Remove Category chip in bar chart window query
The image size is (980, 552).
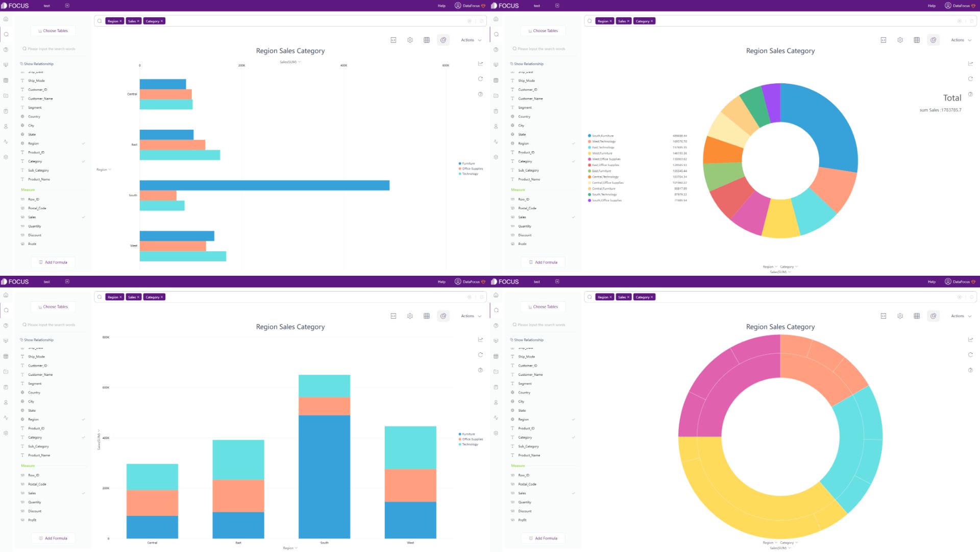(162, 21)
